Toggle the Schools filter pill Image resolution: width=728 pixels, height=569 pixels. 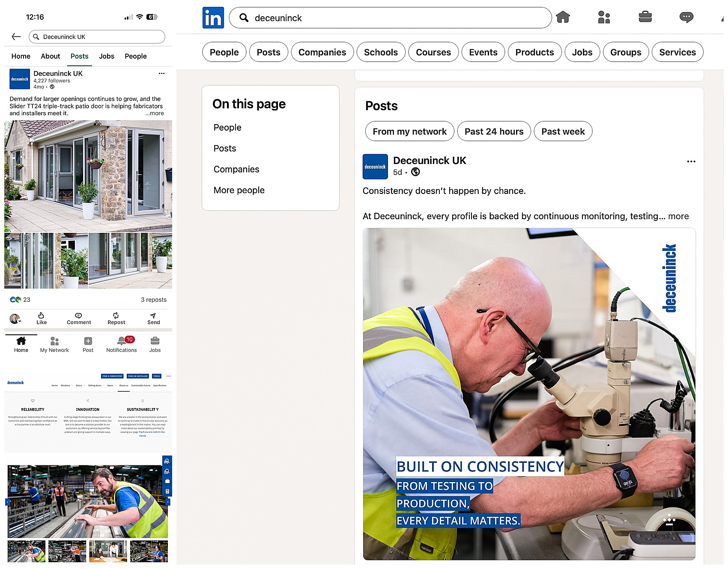click(381, 52)
